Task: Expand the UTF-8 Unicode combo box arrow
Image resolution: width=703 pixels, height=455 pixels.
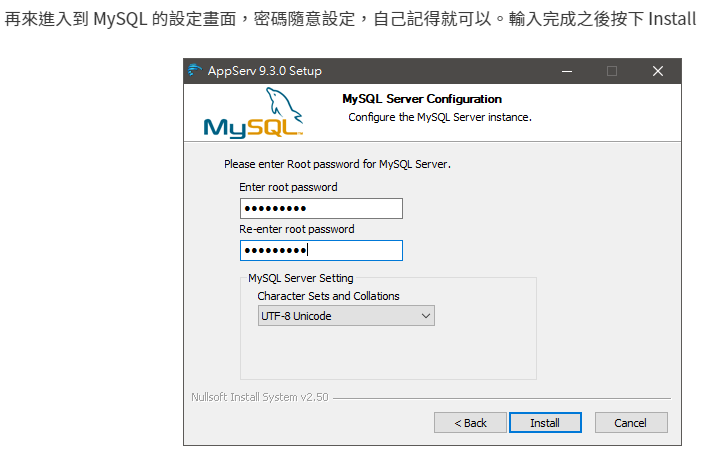Action: 426,316
